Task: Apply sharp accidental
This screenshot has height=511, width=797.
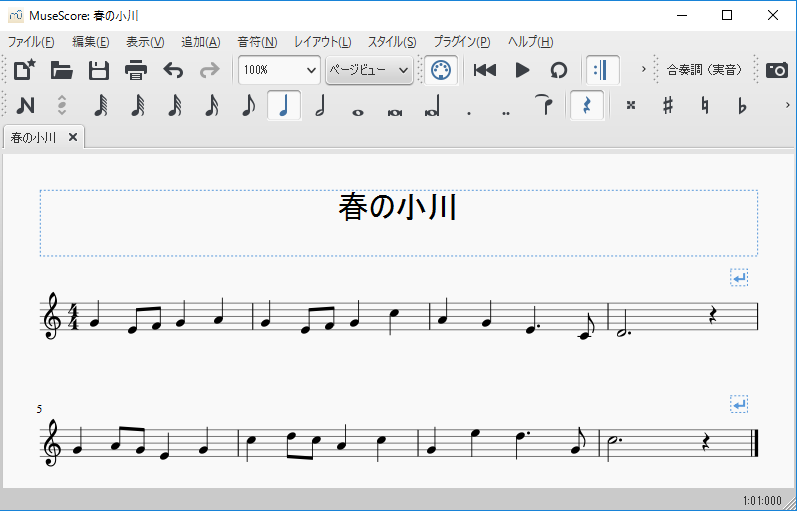Action: pyautogui.click(x=668, y=106)
